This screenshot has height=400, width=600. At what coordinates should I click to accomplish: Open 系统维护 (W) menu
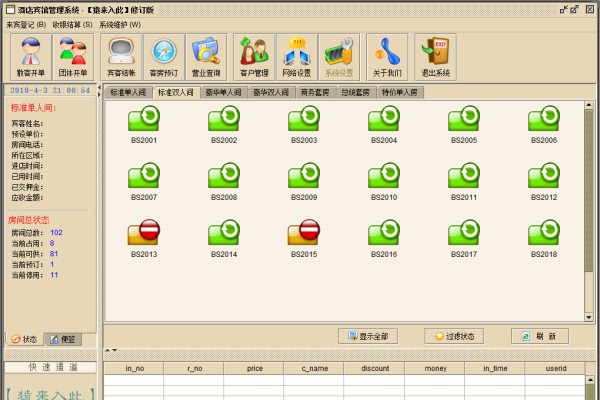(120, 25)
